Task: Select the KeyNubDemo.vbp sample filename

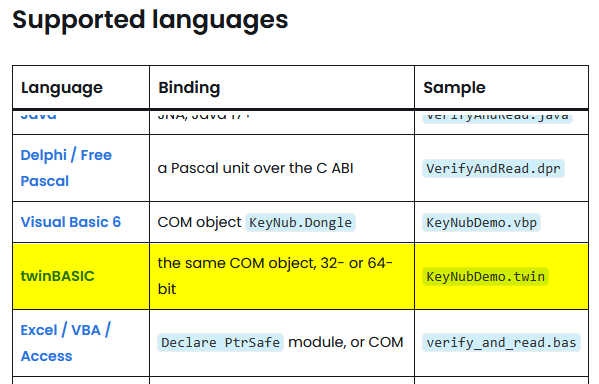Action: tap(481, 222)
